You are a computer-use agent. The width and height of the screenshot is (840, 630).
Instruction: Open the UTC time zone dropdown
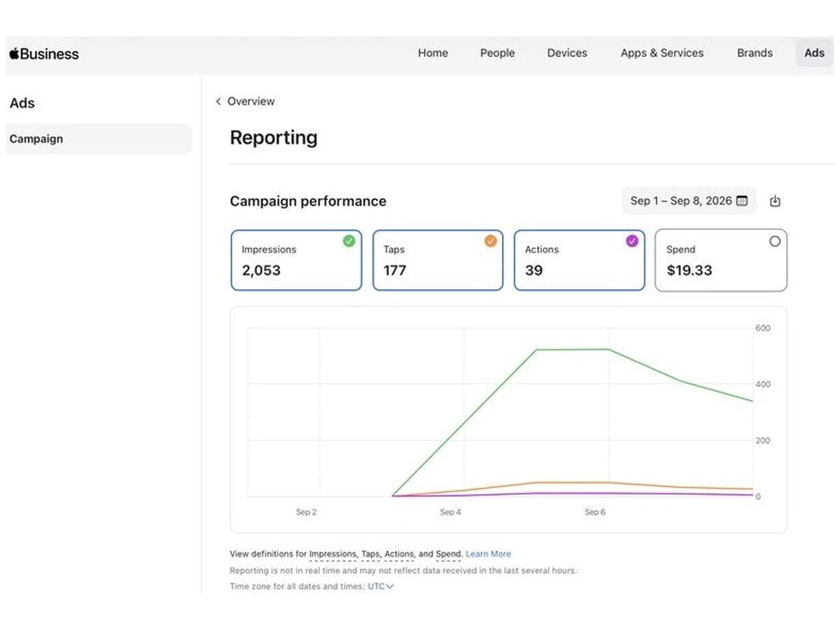point(381,587)
